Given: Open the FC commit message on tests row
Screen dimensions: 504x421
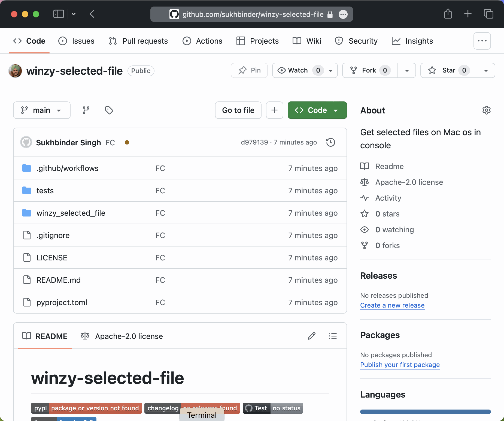Looking at the screenshot, I should [x=160, y=191].
